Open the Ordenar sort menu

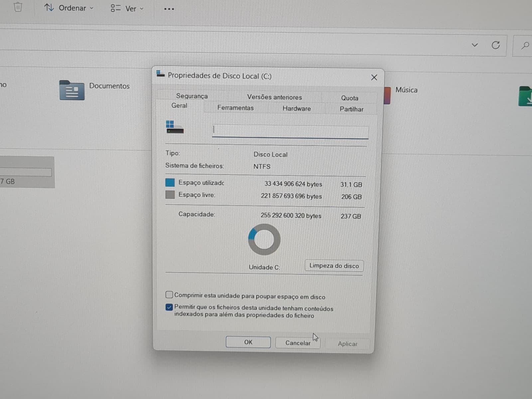69,8
